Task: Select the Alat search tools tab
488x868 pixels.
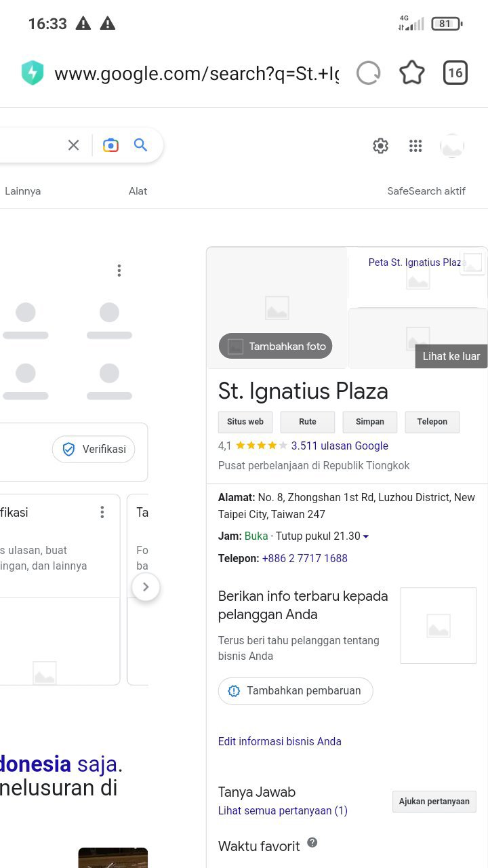Action: [138, 191]
